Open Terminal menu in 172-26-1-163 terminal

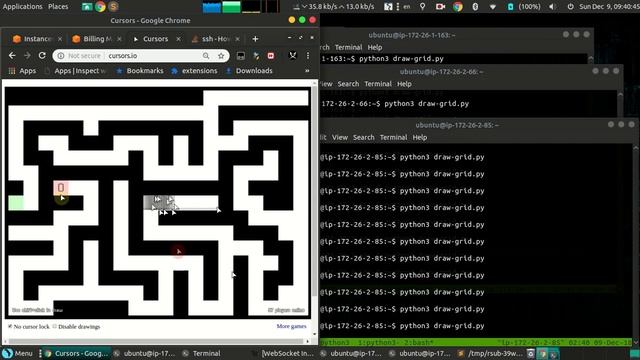click(x=349, y=47)
